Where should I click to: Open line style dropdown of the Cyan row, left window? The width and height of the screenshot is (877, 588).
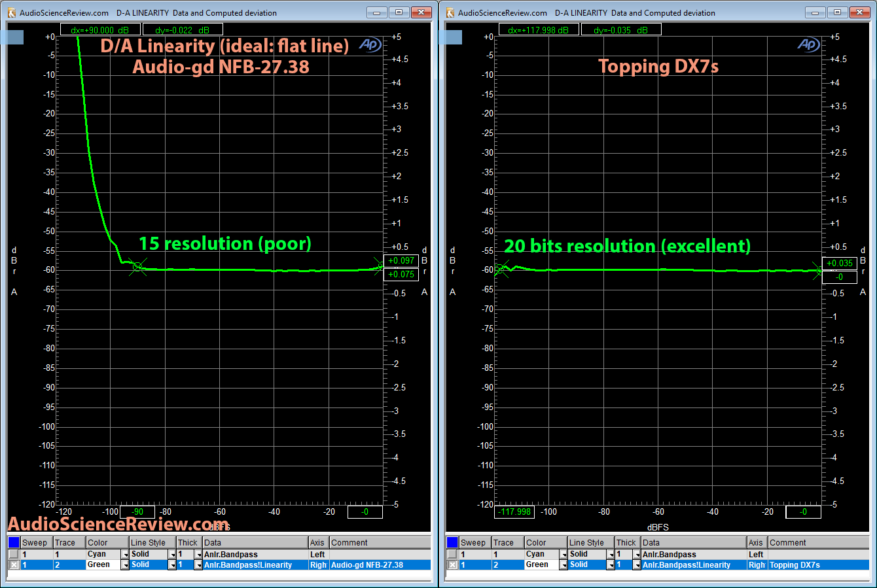(172, 555)
